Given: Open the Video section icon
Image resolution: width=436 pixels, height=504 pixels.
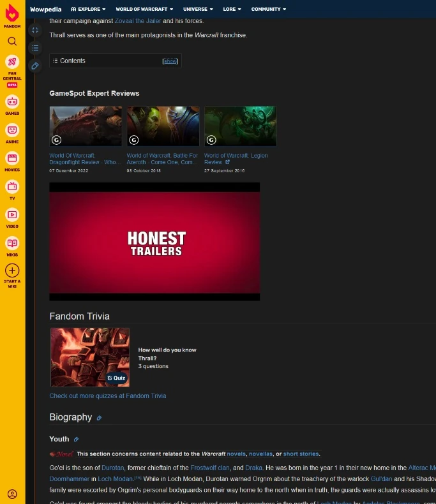Looking at the screenshot, I should (x=12, y=215).
